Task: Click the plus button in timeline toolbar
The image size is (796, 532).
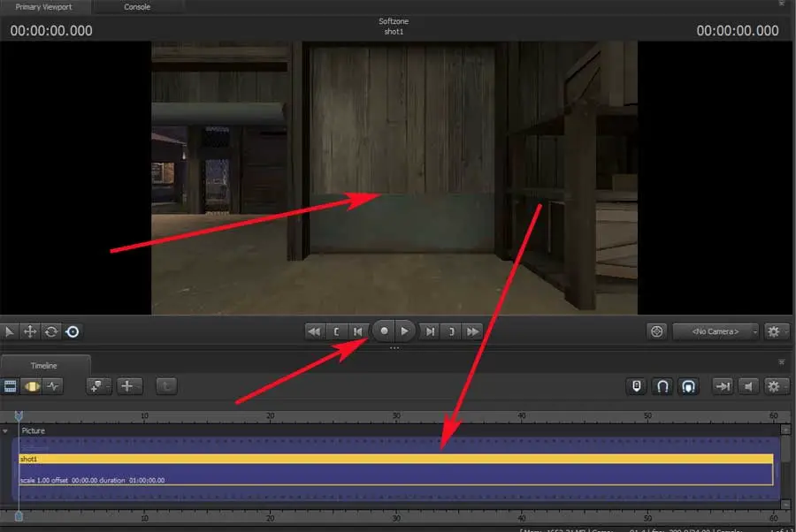Action: [x=129, y=386]
